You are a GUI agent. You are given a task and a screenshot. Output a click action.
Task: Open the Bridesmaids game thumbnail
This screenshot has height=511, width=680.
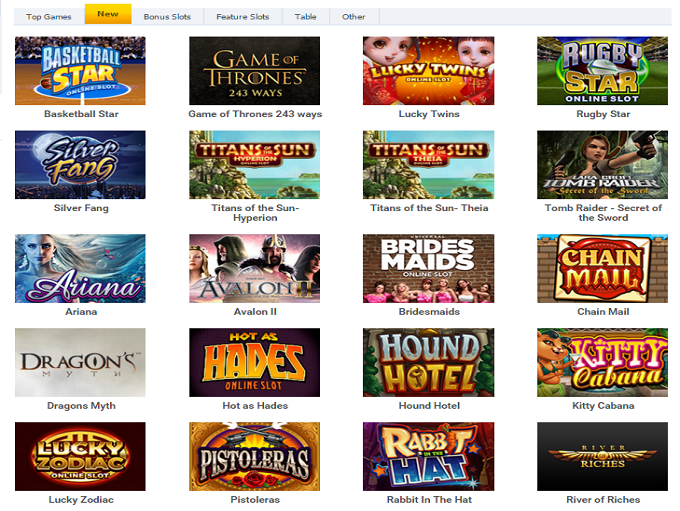pos(428,269)
